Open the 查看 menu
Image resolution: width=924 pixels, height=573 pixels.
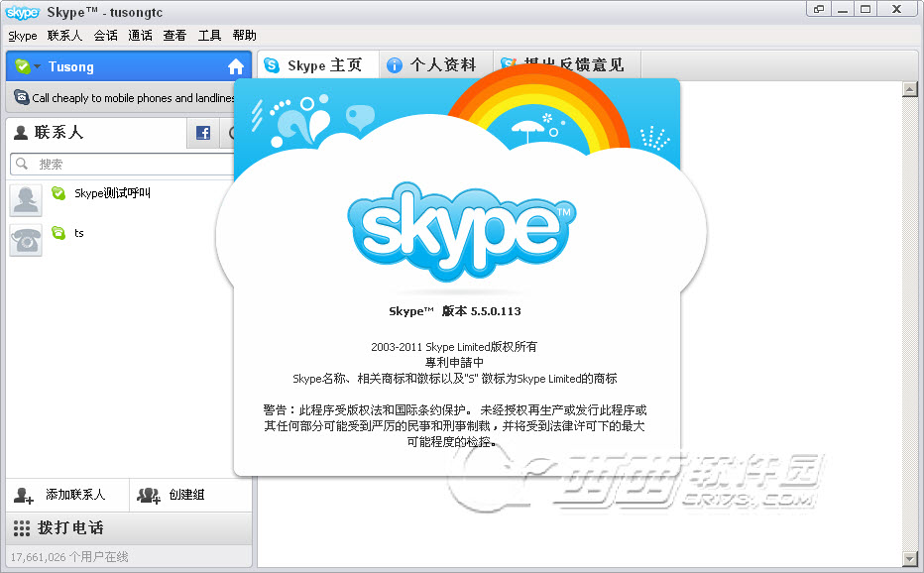(174, 36)
